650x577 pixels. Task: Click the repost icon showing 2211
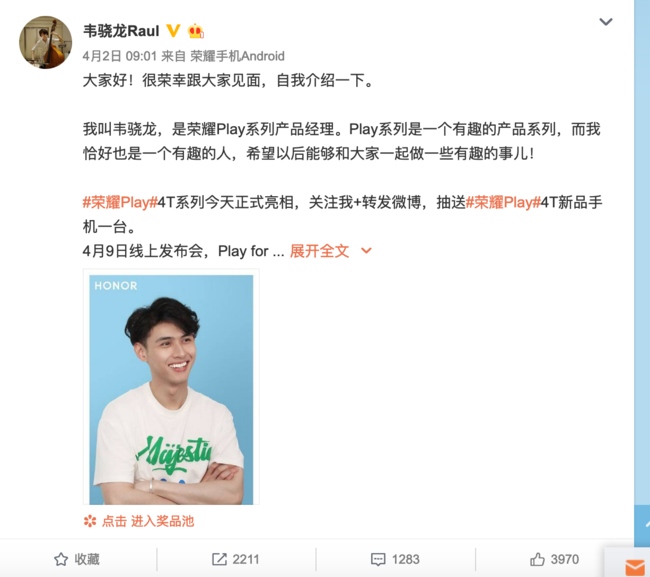[x=219, y=559]
